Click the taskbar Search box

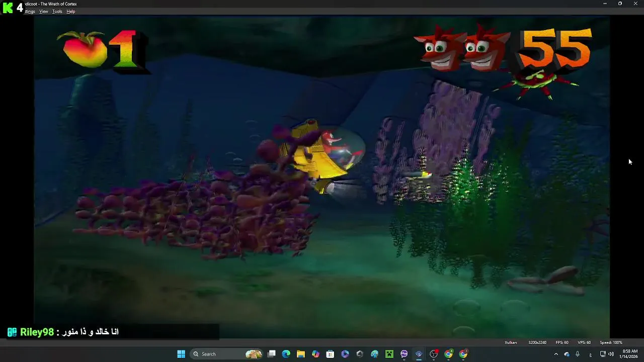tap(227, 354)
